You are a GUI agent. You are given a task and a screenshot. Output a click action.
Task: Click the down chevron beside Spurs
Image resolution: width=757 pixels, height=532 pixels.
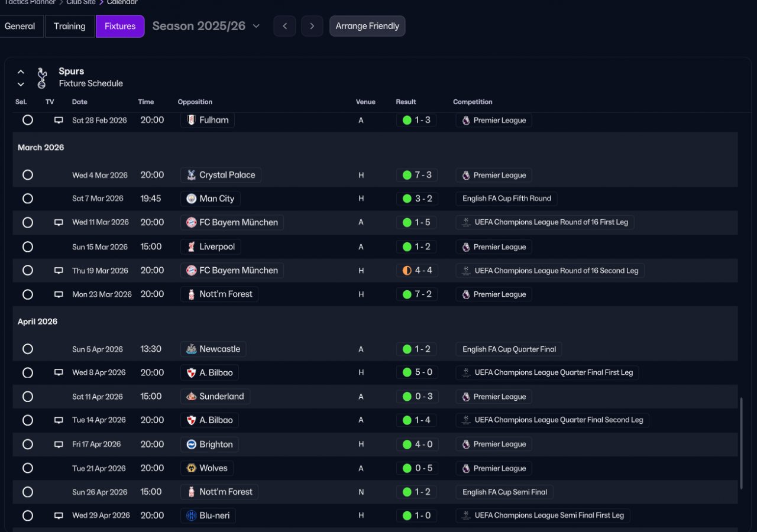point(21,85)
